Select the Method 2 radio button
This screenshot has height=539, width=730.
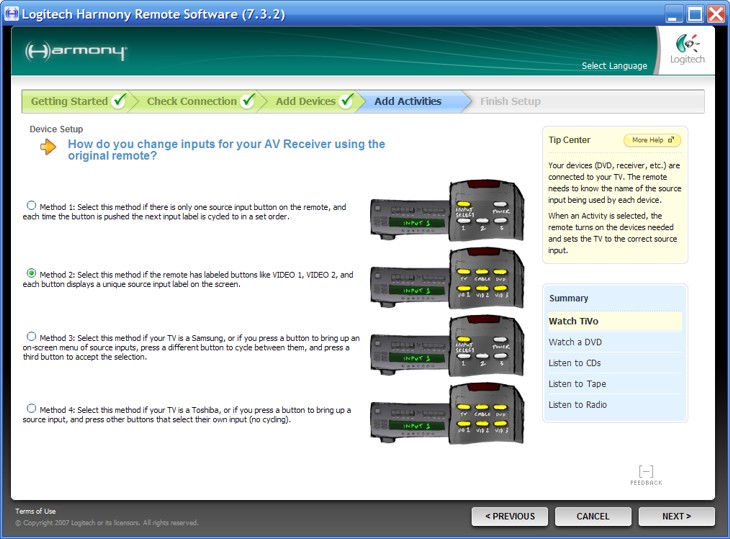point(31,273)
